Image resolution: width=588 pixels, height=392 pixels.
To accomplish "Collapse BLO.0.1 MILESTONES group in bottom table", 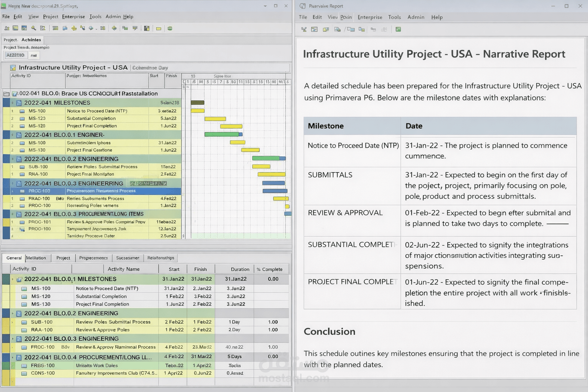I will [12, 279].
